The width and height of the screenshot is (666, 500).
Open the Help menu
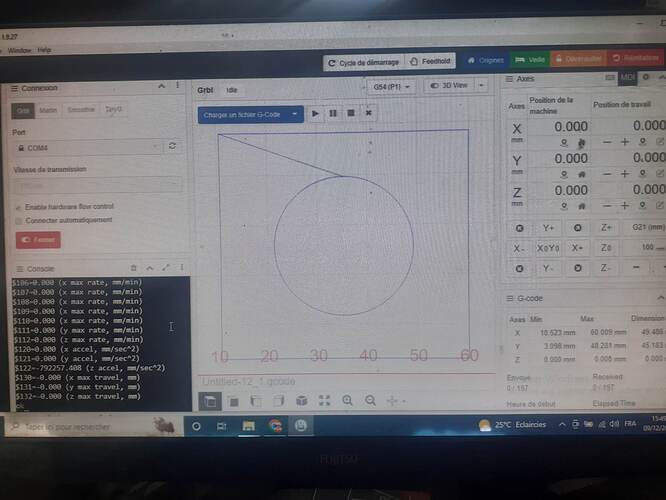pyautogui.click(x=44, y=50)
